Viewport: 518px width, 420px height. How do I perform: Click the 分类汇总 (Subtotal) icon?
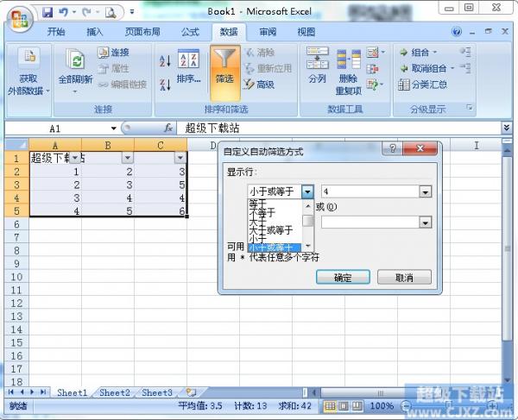click(423, 85)
